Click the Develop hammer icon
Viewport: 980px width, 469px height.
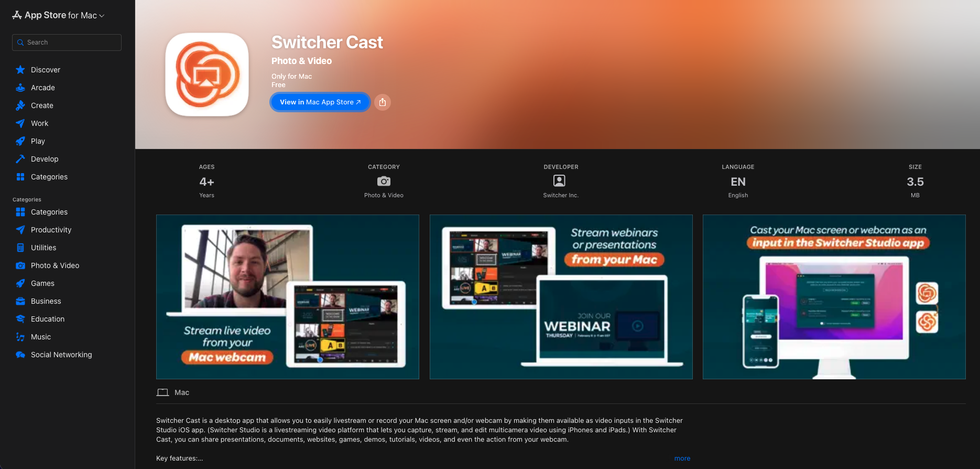(20, 159)
